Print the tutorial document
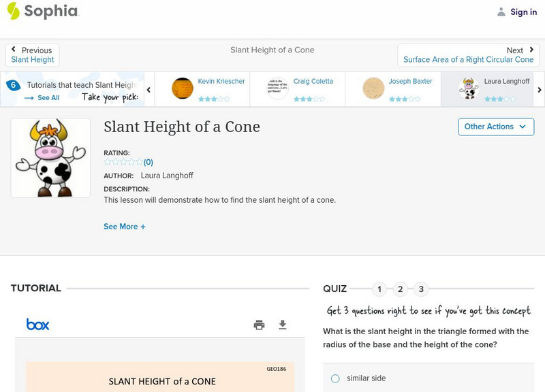 (x=259, y=325)
